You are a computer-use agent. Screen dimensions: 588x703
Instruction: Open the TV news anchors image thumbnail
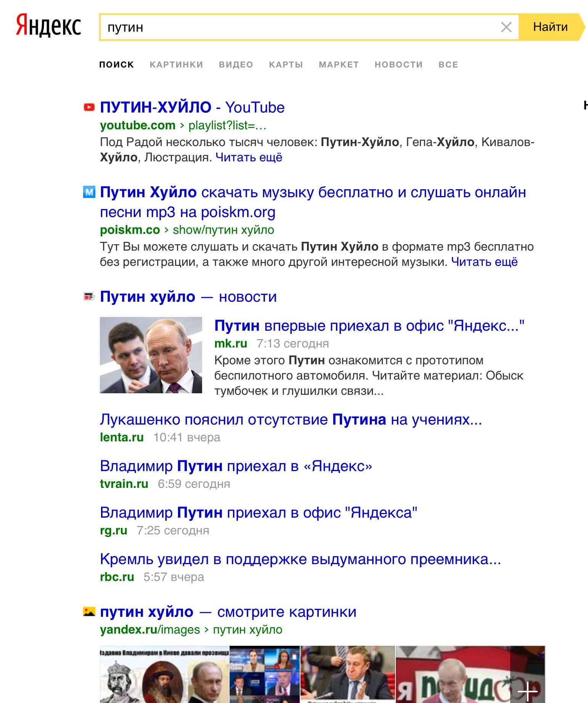point(265,674)
